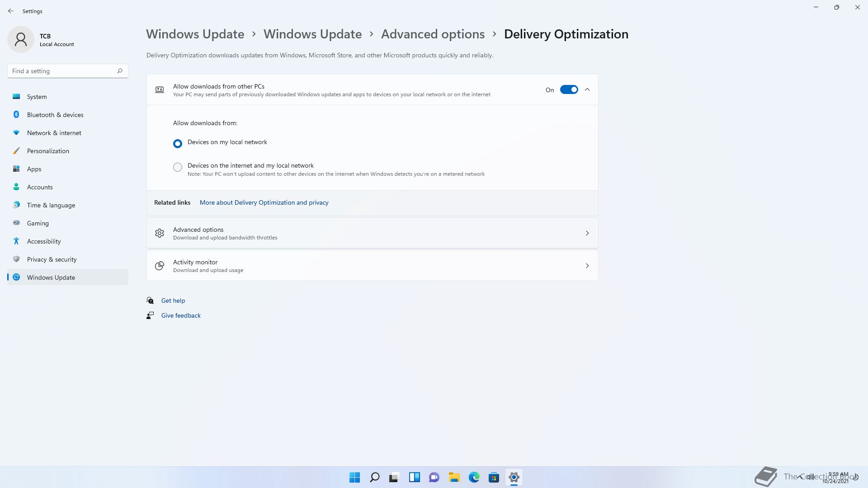The height and width of the screenshot is (488, 868).
Task: Click the Activity monitor pie chart icon
Action: [160, 266]
